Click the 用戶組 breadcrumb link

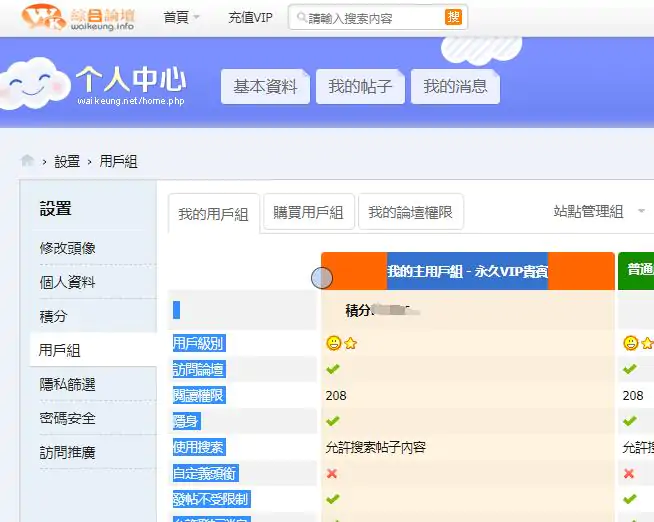(x=118, y=161)
